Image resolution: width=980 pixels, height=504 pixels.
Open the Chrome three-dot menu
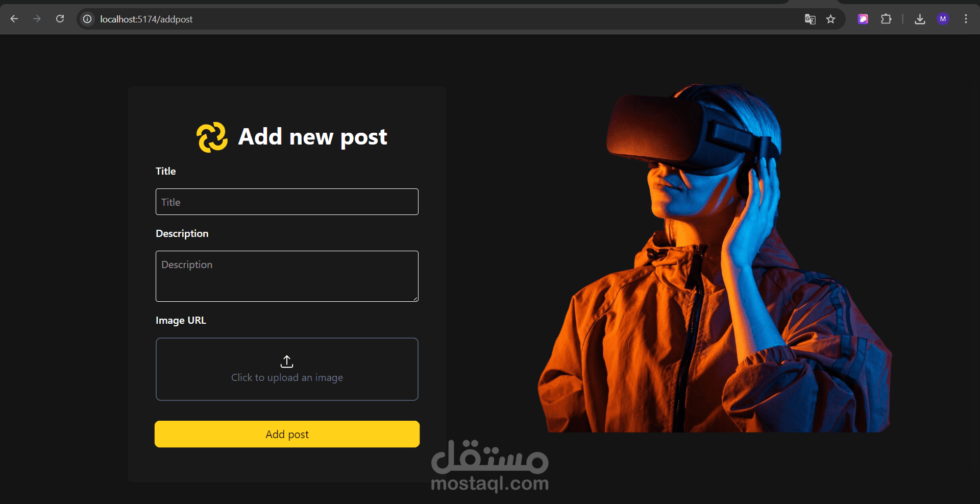966,19
